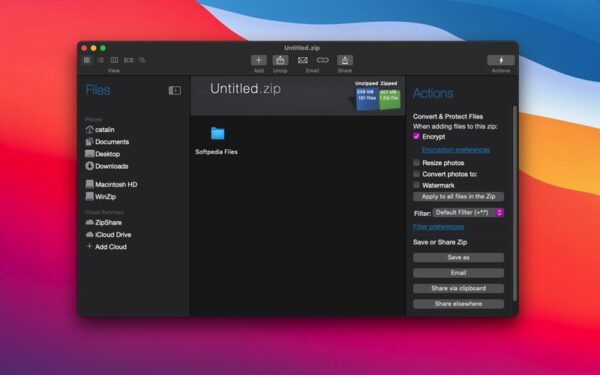
Task: Switch to list view
Action: (x=101, y=60)
